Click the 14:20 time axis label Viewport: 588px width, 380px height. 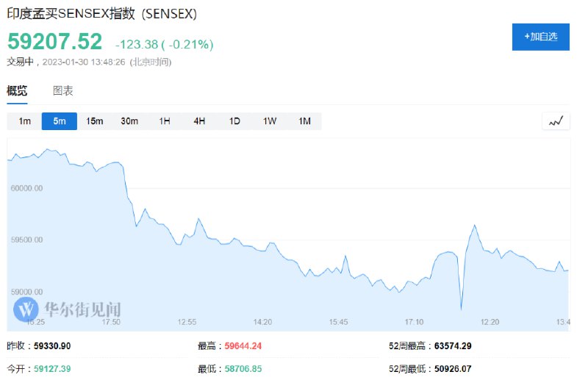(x=262, y=322)
